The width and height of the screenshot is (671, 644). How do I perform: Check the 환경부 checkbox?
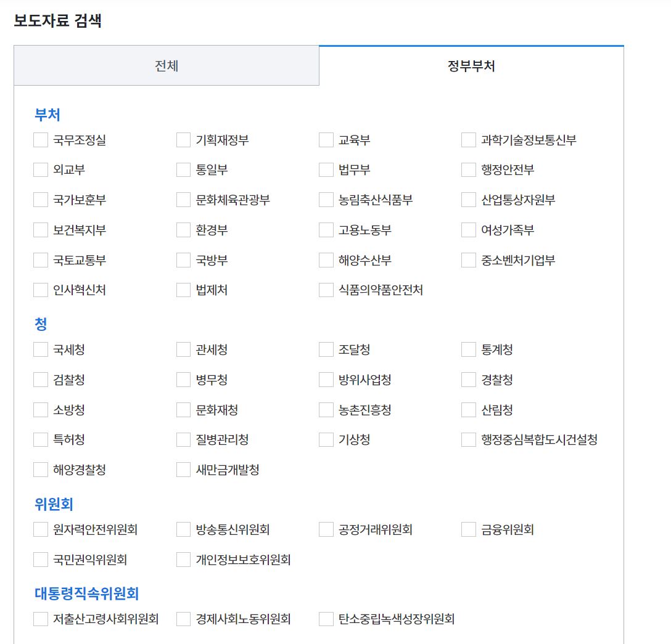184,230
